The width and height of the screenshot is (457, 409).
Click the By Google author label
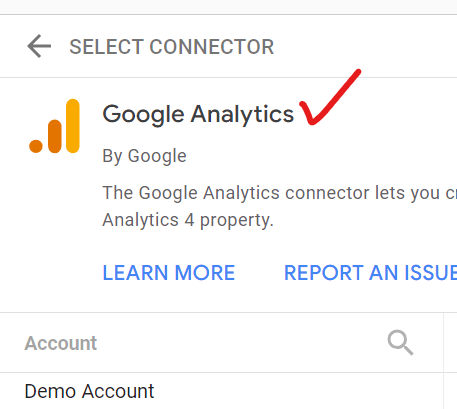[x=144, y=156]
